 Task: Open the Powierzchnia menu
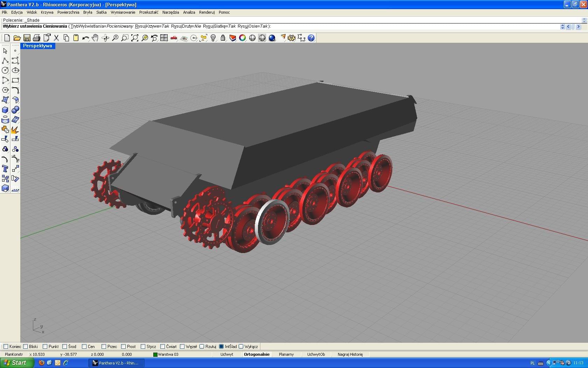(x=68, y=12)
